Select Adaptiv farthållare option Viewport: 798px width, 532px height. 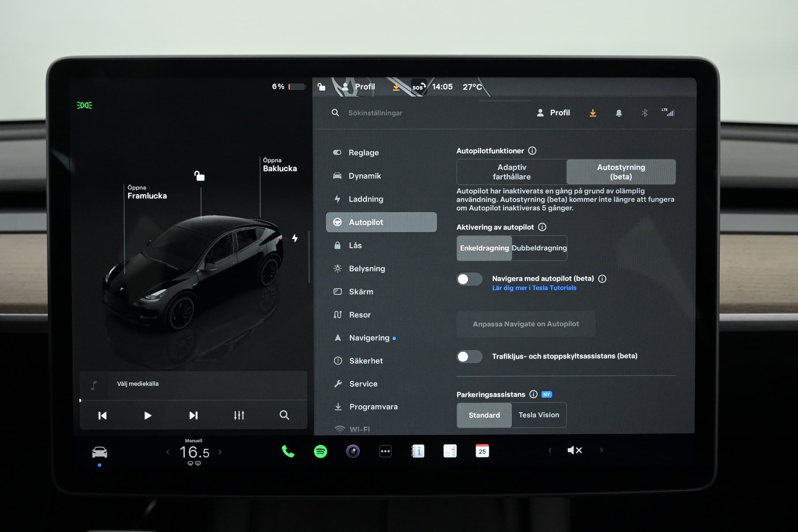coord(512,172)
